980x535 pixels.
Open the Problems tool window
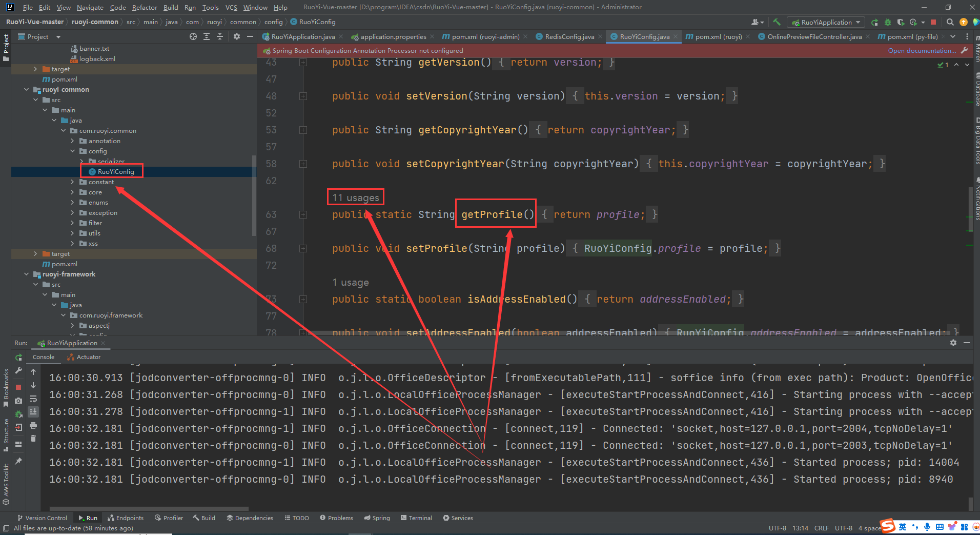[336, 518]
